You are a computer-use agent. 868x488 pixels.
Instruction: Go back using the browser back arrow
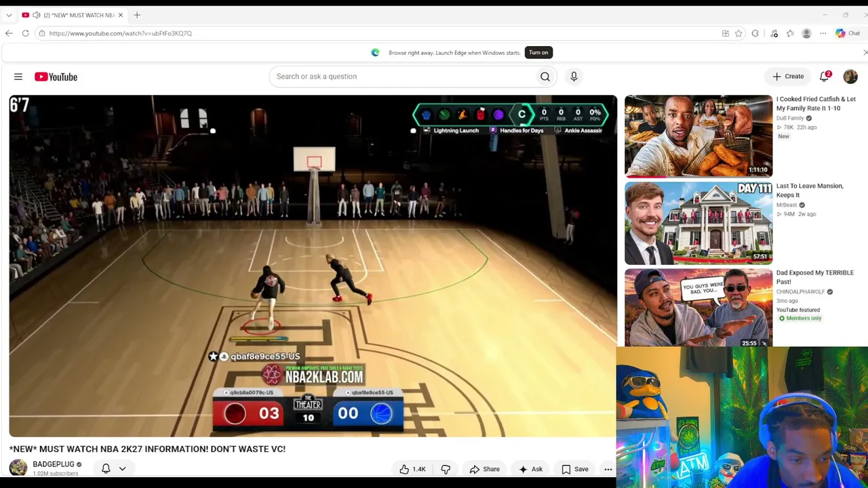[9, 33]
